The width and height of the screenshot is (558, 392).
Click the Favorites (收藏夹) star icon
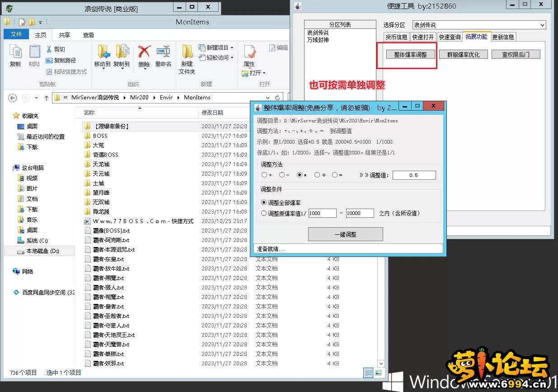(16, 116)
